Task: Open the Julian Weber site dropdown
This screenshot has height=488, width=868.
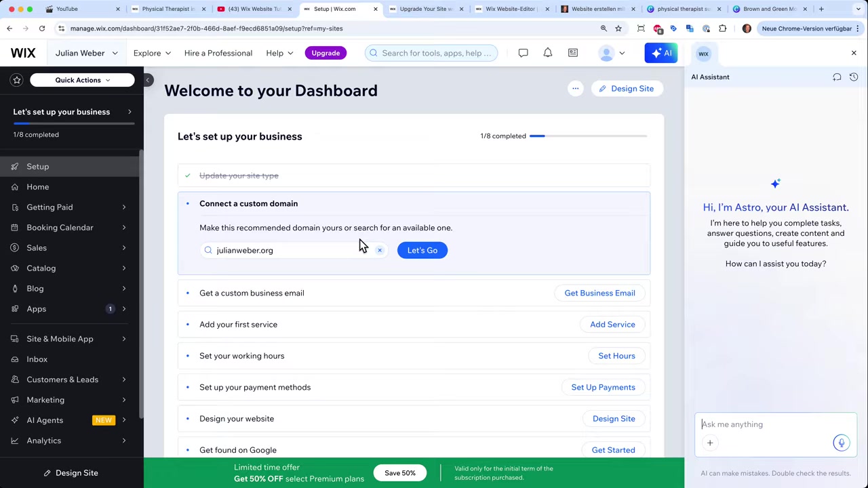Action: 86,53
